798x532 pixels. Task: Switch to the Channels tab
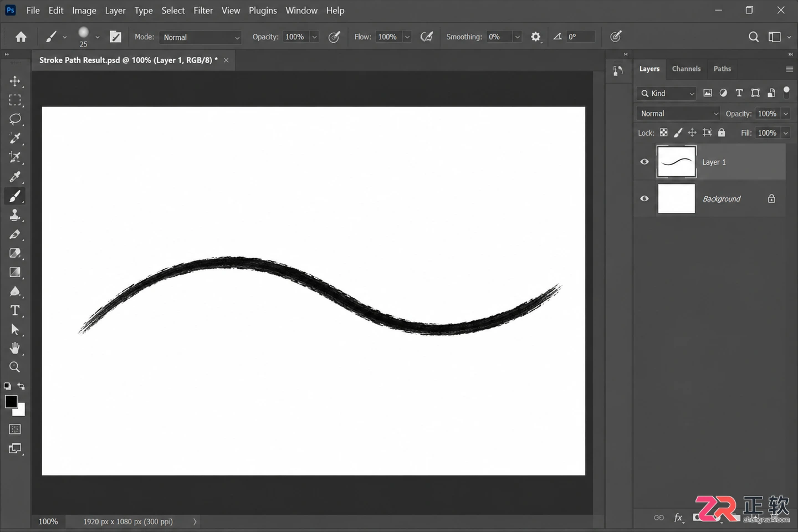pos(686,69)
